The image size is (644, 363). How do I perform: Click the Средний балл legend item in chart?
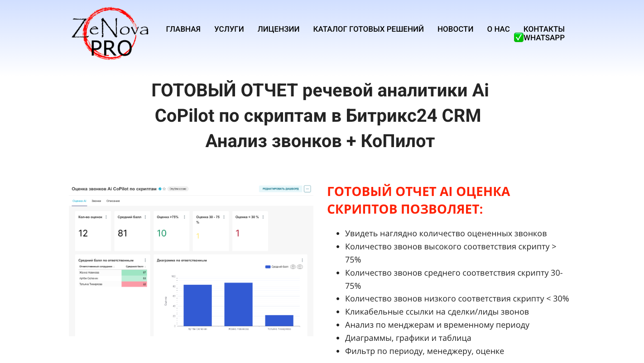[277, 267]
